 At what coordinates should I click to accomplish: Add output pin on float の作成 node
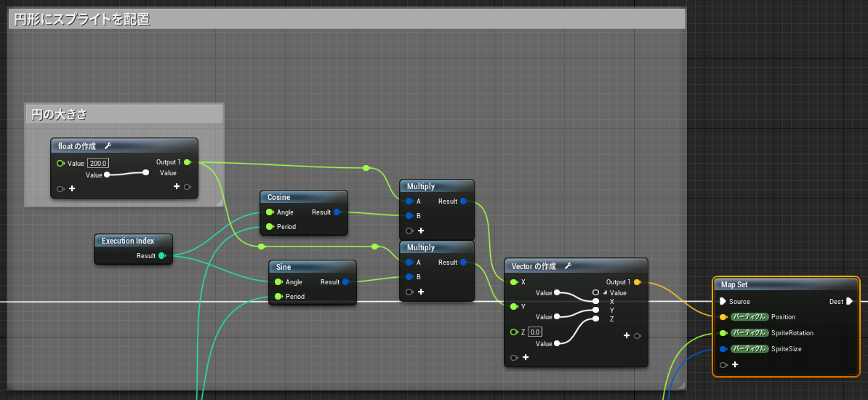click(177, 186)
